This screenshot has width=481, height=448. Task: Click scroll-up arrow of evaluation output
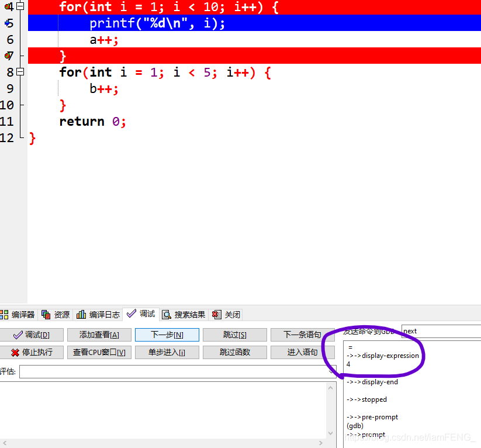[330, 388]
